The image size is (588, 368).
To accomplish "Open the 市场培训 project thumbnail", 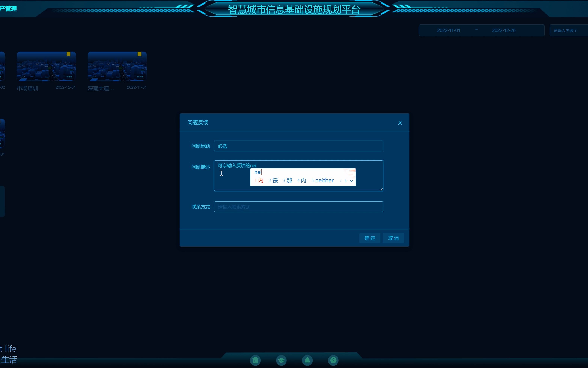I will pos(46,66).
